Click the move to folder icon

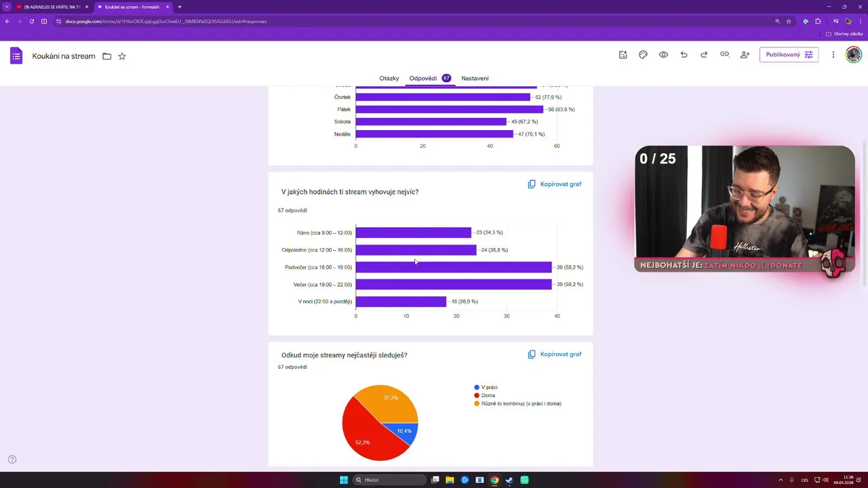coord(106,56)
